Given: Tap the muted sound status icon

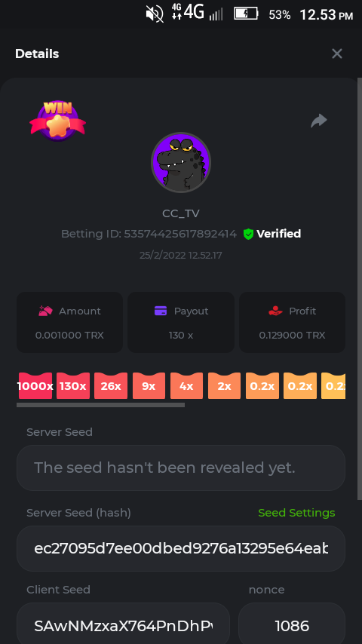Looking at the screenshot, I should point(155,14).
